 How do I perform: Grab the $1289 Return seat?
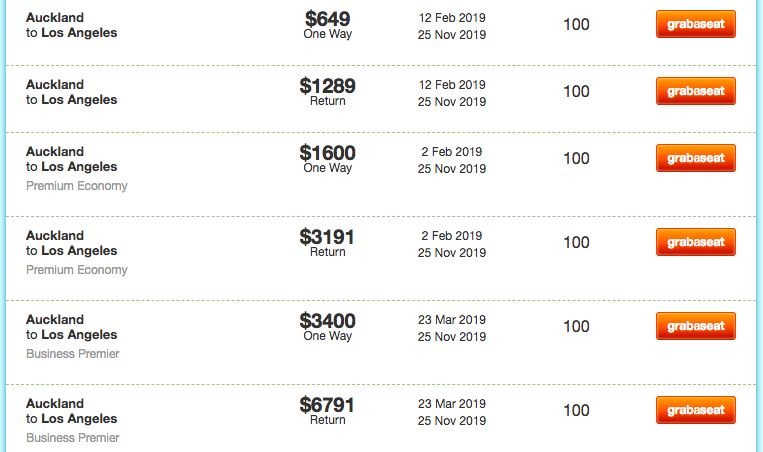[x=695, y=91]
